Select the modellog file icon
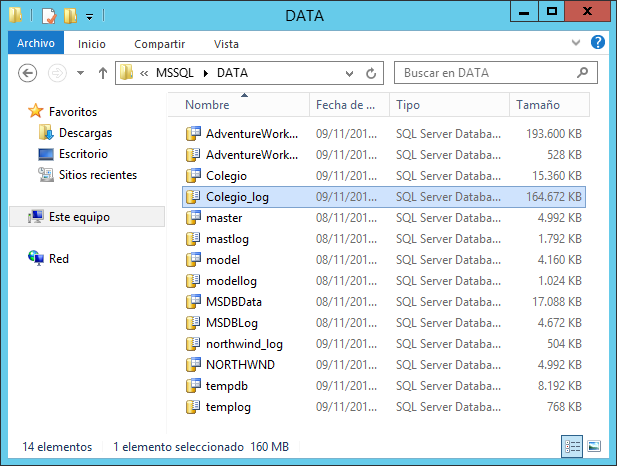617x466 pixels. pos(193,281)
